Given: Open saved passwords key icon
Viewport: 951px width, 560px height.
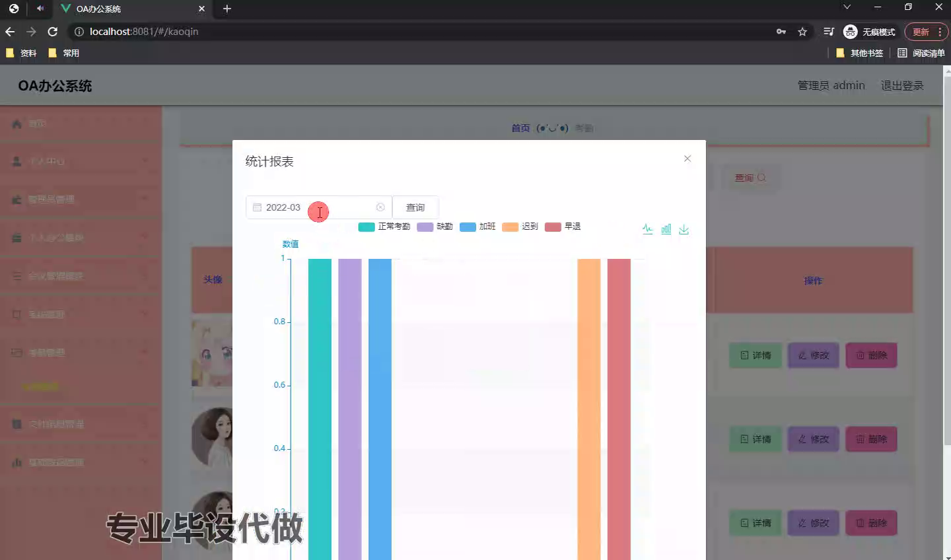Looking at the screenshot, I should (x=781, y=32).
